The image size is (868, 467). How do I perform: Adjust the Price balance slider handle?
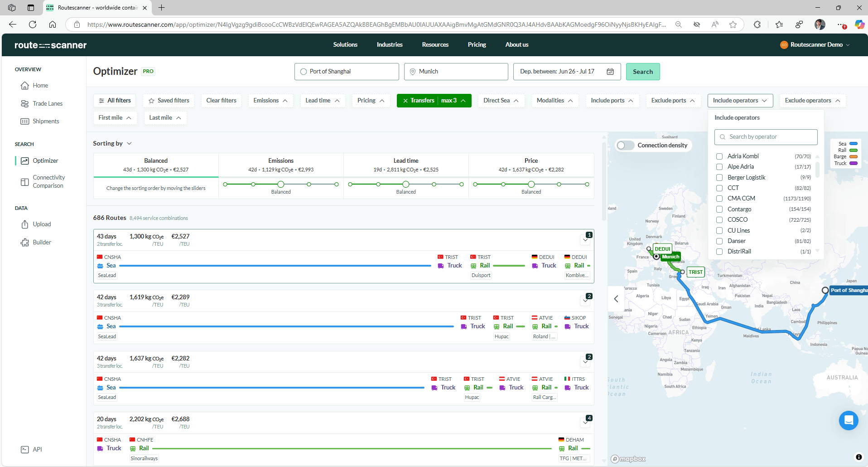click(x=531, y=185)
